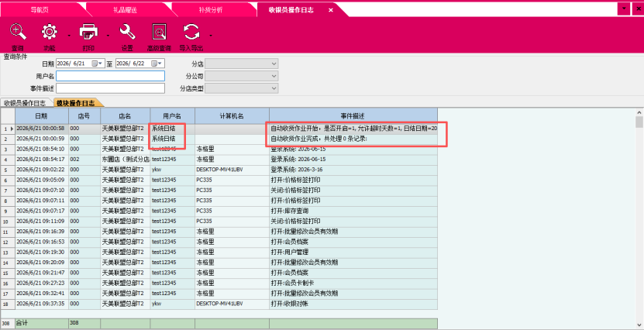The height and width of the screenshot is (330, 644).
Task: Switch to the 礼品赠送 tab
Action: (x=125, y=10)
